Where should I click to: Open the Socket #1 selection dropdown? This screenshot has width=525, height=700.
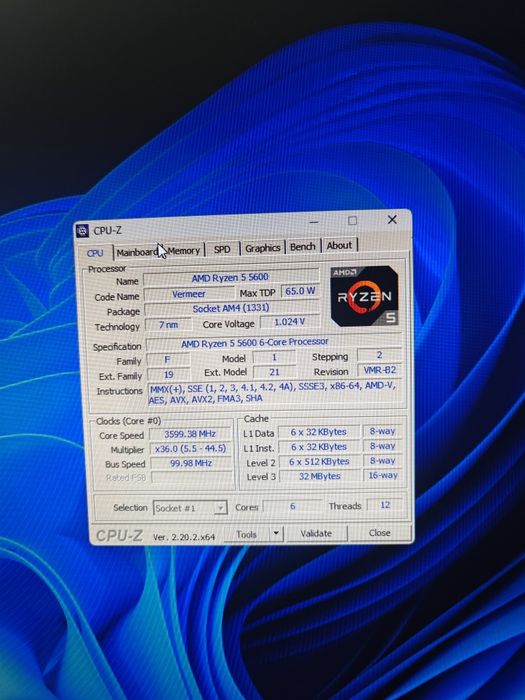[190, 508]
